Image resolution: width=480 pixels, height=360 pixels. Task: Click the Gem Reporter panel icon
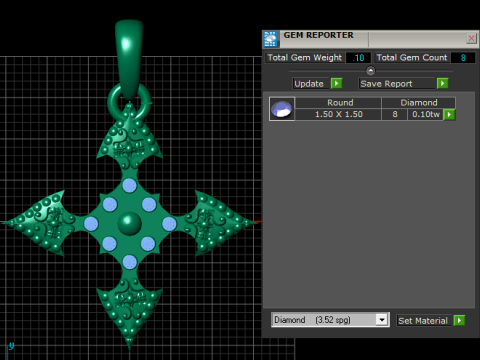click(x=270, y=39)
